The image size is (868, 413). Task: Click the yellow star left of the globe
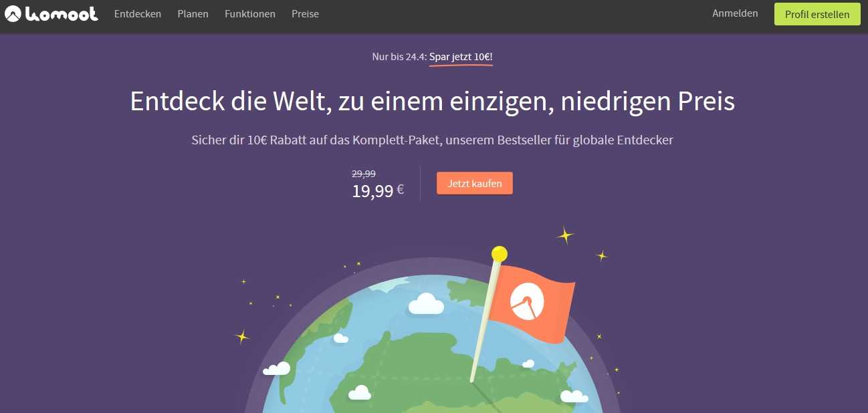click(242, 336)
